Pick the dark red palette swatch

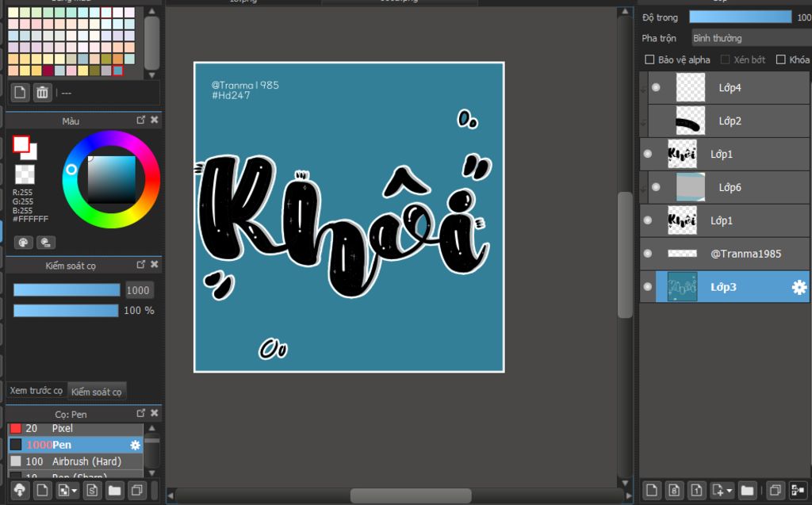click(48, 70)
